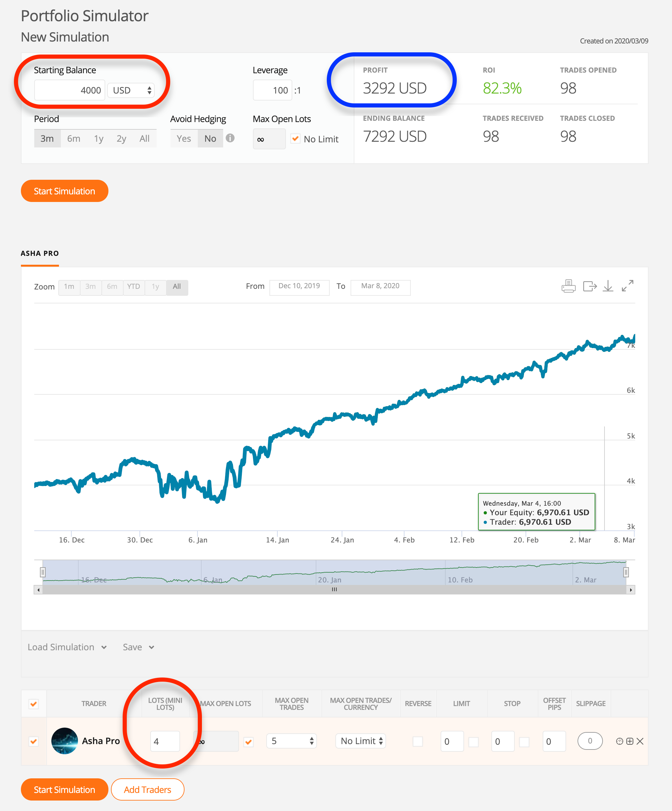Click the clock icon in Asha Pro row
This screenshot has height=811, width=672.
point(619,741)
